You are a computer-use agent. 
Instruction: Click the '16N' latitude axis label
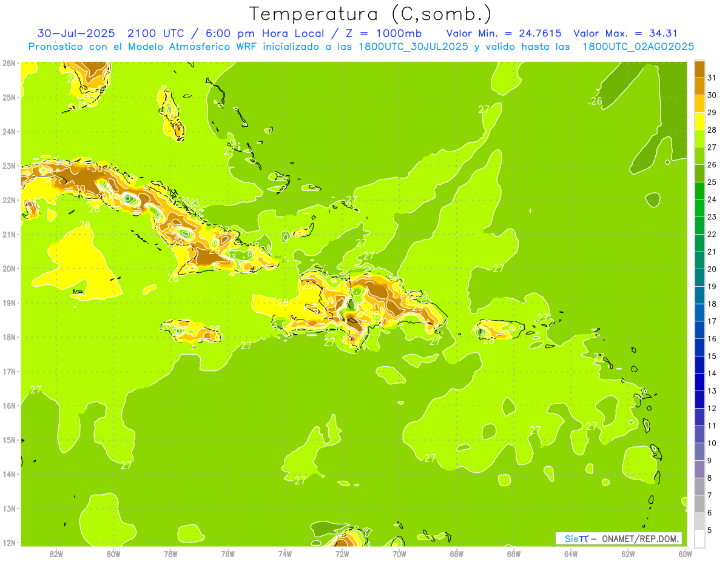coord(9,406)
